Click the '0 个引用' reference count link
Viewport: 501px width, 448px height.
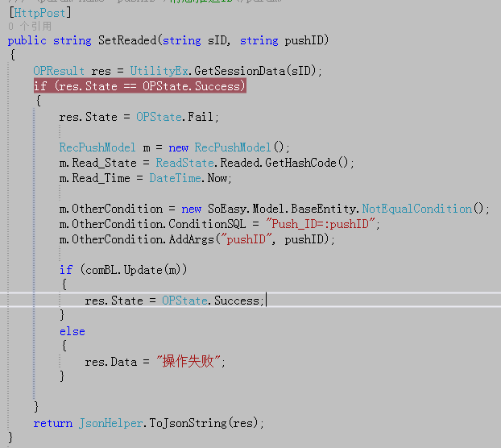pyautogui.click(x=30, y=27)
